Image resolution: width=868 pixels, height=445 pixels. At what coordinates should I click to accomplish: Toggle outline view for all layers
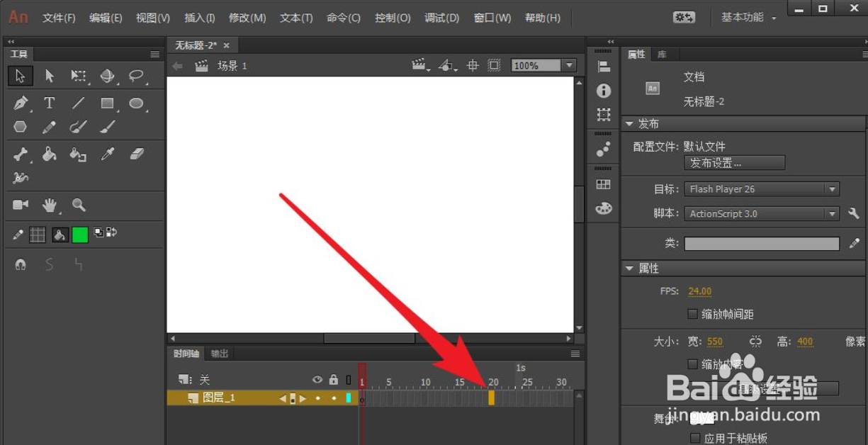click(348, 380)
